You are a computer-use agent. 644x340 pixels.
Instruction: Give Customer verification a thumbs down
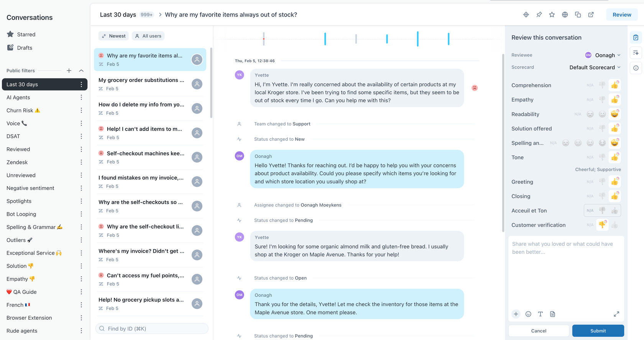pyautogui.click(x=602, y=225)
